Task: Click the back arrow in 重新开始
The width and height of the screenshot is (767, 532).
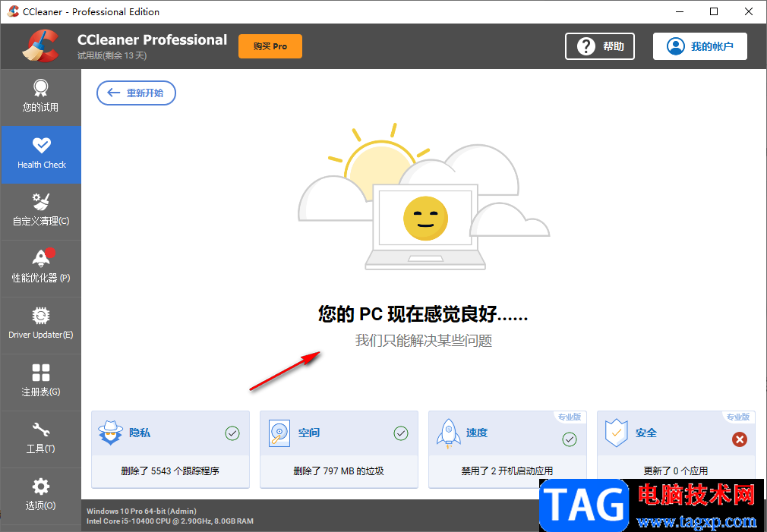Action: [113, 93]
